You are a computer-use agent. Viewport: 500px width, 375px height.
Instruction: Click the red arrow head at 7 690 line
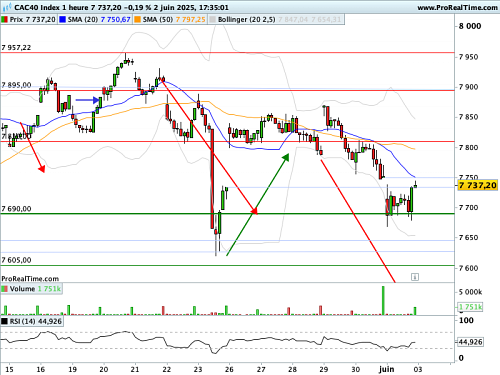(x=254, y=211)
